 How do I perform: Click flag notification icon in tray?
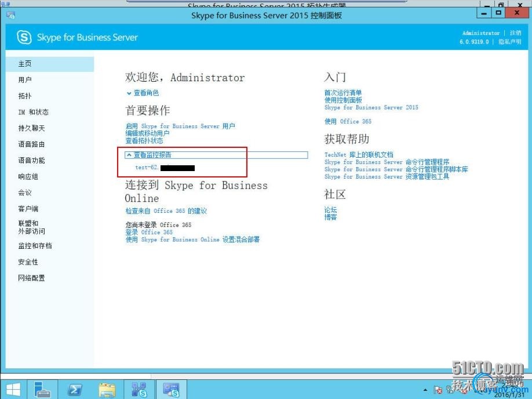(x=438, y=390)
